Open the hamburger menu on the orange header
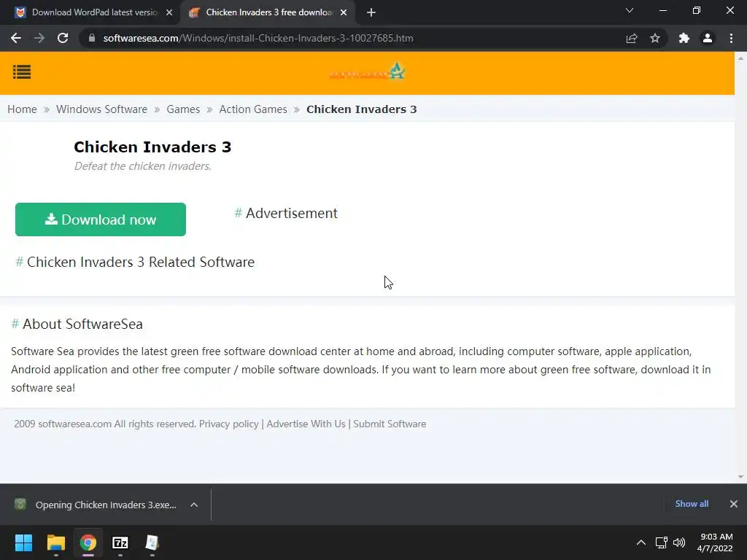The image size is (747, 560). coord(22,72)
